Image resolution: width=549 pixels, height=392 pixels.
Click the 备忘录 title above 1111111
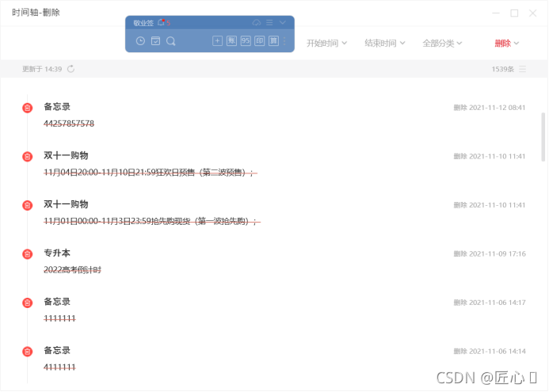point(57,302)
